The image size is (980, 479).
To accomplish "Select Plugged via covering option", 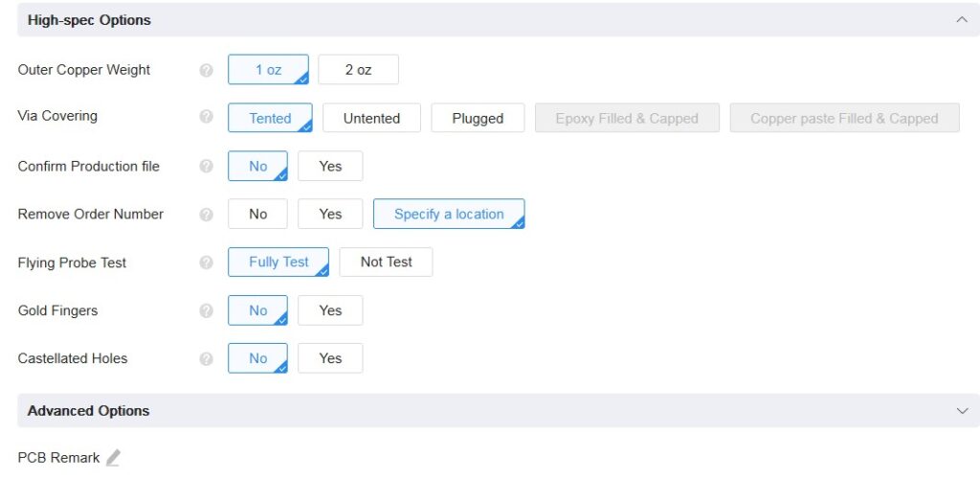I will click(478, 118).
